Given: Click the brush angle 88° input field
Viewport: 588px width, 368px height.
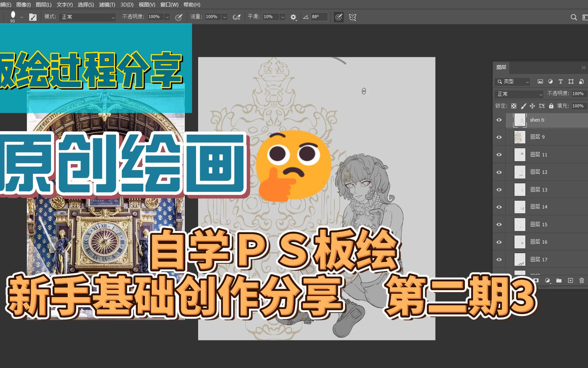Looking at the screenshot, I should click(x=319, y=17).
